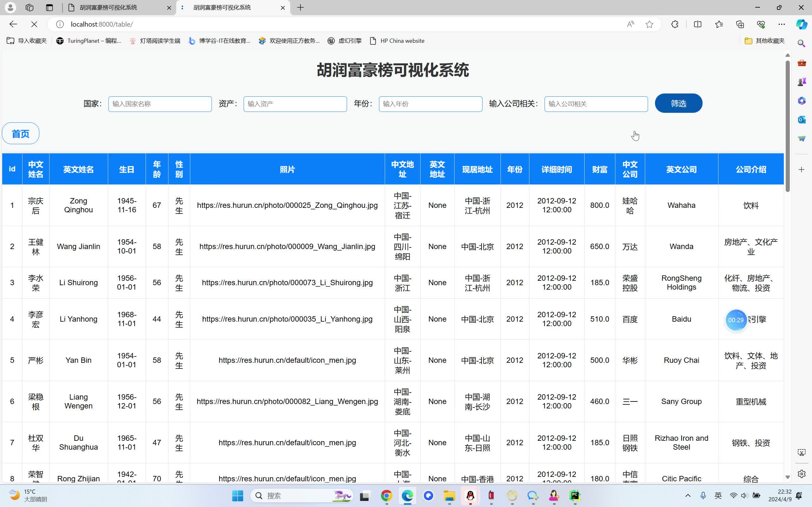The width and height of the screenshot is (812, 507).
Task: Open Browser essentials heart icon
Action: click(x=761, y=24)
